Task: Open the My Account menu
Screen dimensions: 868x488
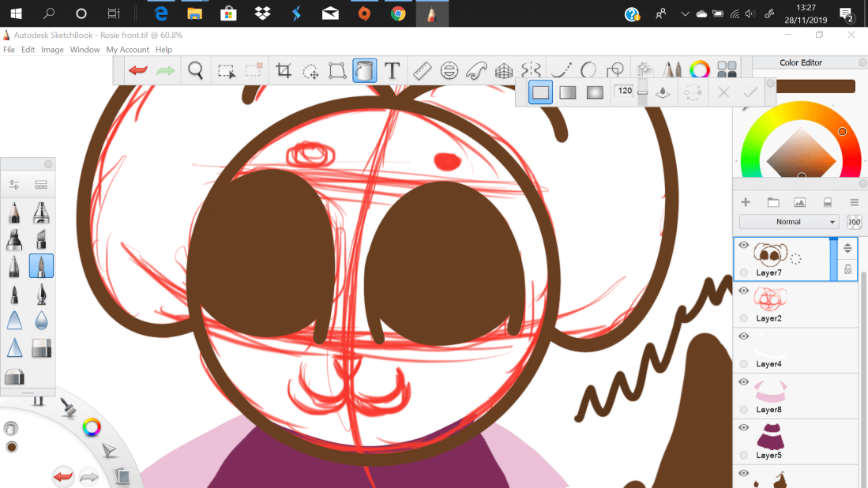Action: click(x=127, y=50)
